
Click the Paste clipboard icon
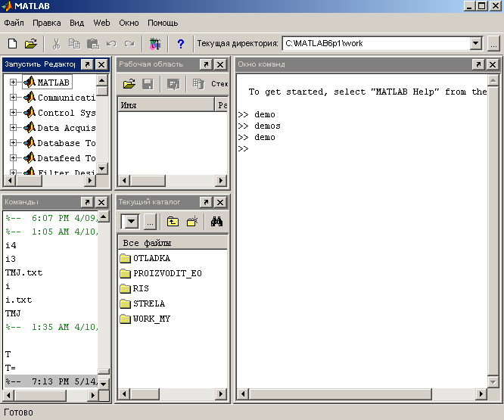(93, 44)
